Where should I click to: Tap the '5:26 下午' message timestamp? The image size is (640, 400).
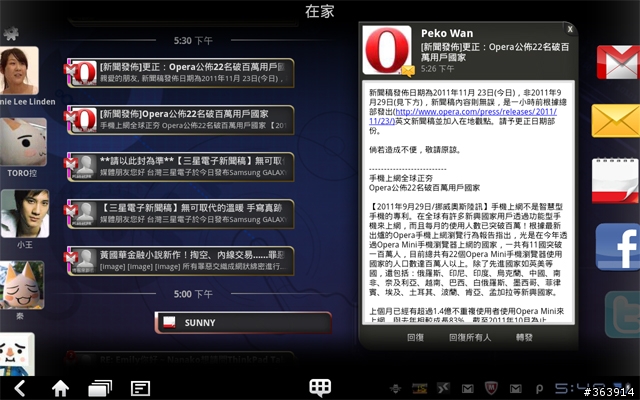[x=437, y=69]
